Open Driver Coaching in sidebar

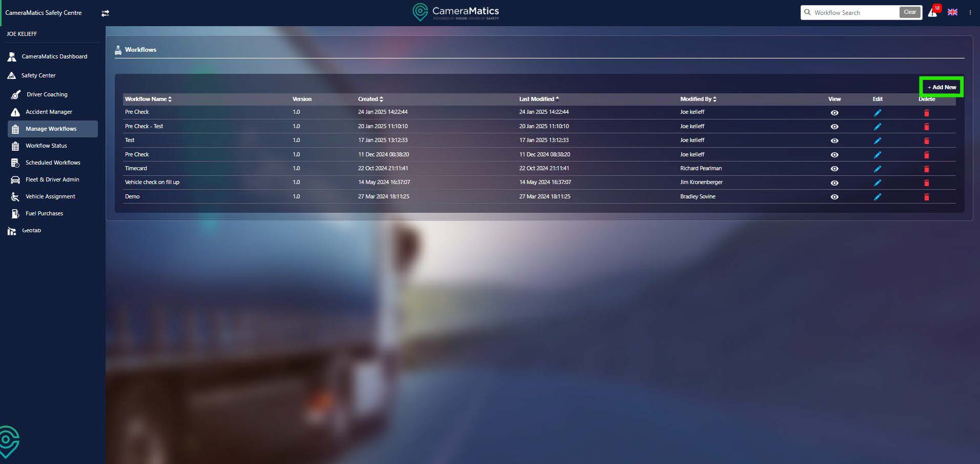(x=47, y=94)
